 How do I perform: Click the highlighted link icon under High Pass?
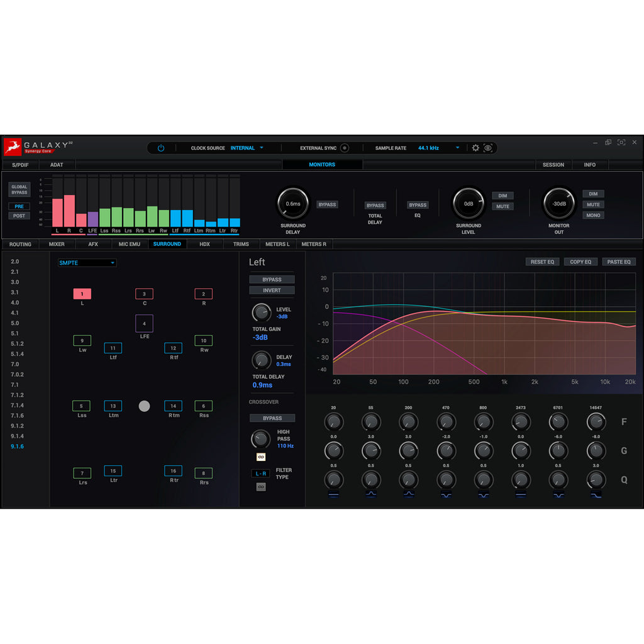click(x=260, y=457)
